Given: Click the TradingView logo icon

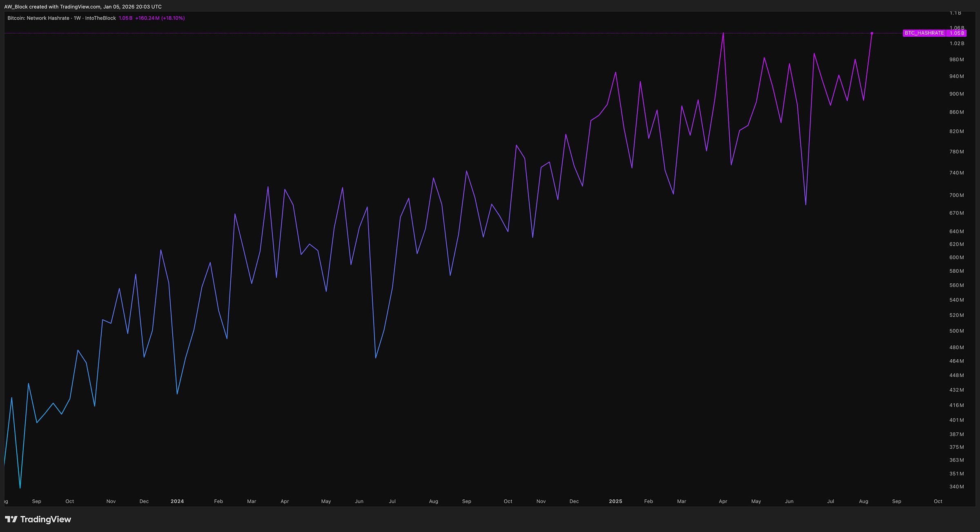Looking at the screenshot, I should pyautogui.click(x=11, y=519).
